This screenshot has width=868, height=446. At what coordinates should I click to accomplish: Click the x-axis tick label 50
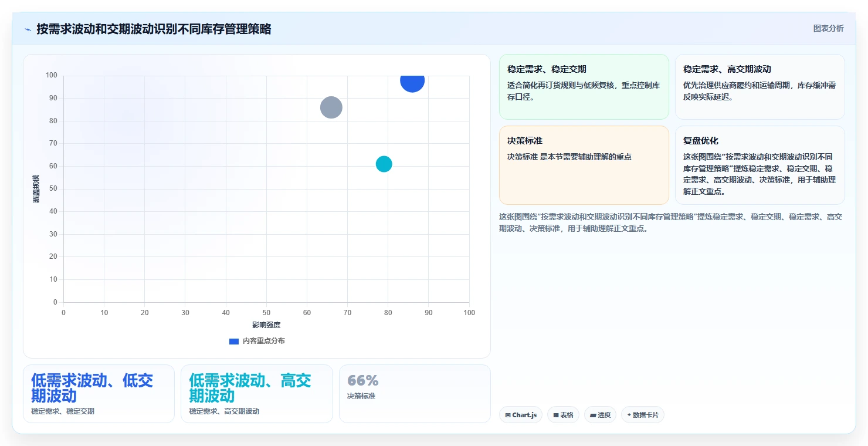click(x=266, y=313)
